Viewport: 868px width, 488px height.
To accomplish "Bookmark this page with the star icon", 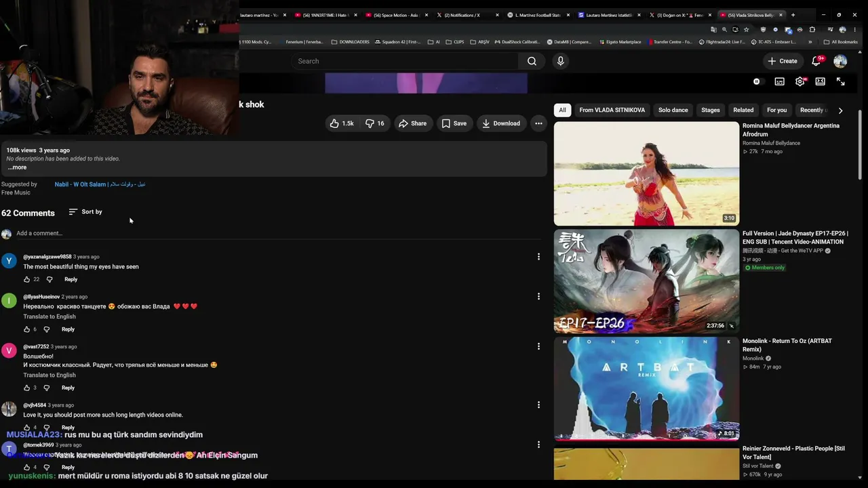I will pos(746,30).
